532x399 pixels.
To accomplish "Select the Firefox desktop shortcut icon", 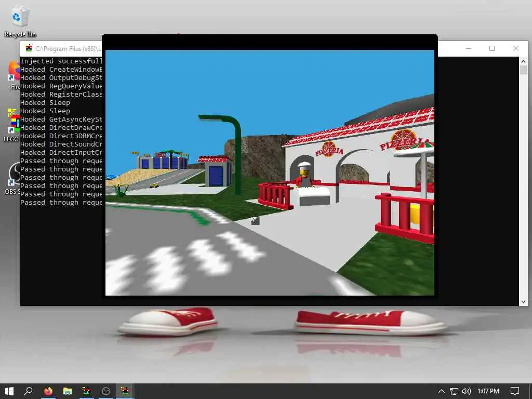I will tap(14, 75).
